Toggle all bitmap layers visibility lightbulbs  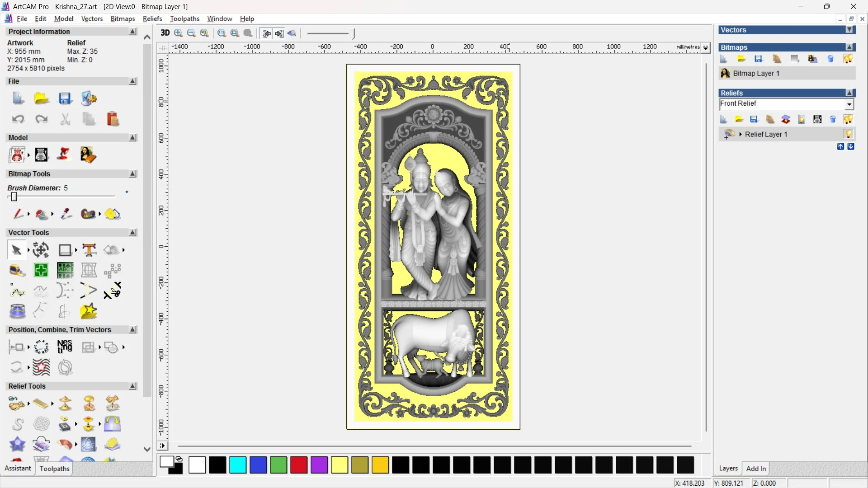[x=848, y=59]
